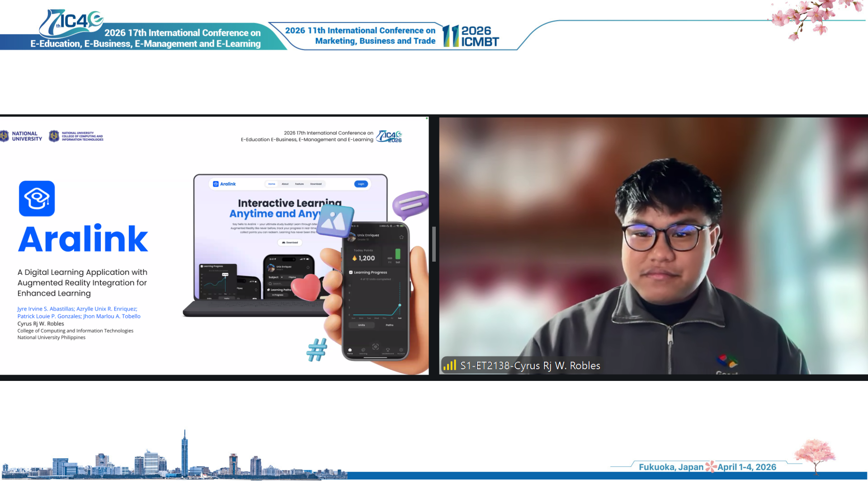Click the presenter label S1-ET2138-Cyrus Rj W. Robles
868x488 pixels.
[530, 366]
